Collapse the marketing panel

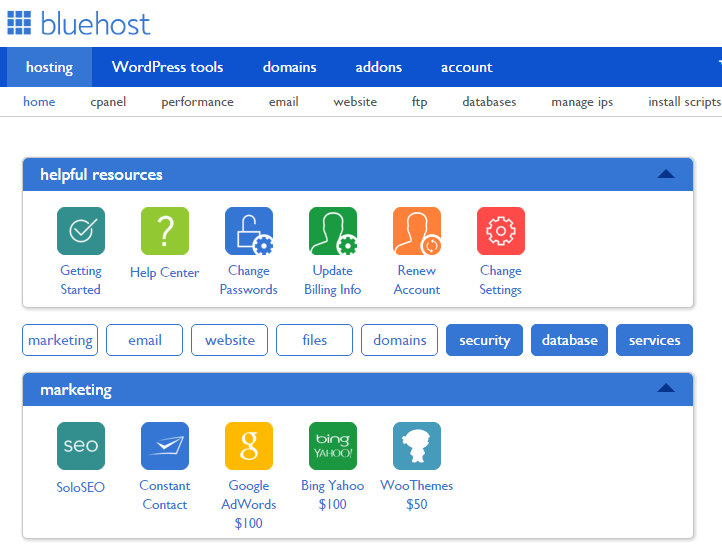coord(666,388)
